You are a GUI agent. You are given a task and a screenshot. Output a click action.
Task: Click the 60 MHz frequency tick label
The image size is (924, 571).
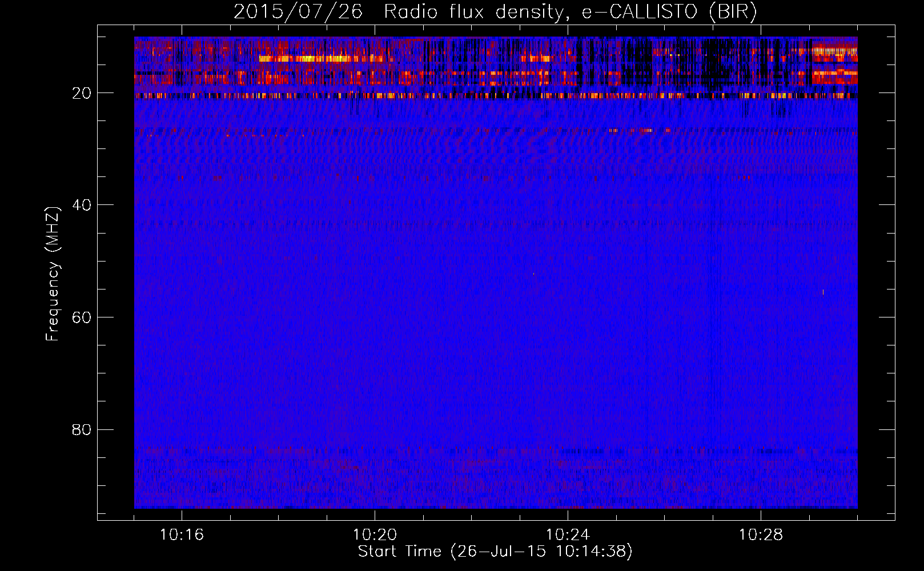[82, 317]
